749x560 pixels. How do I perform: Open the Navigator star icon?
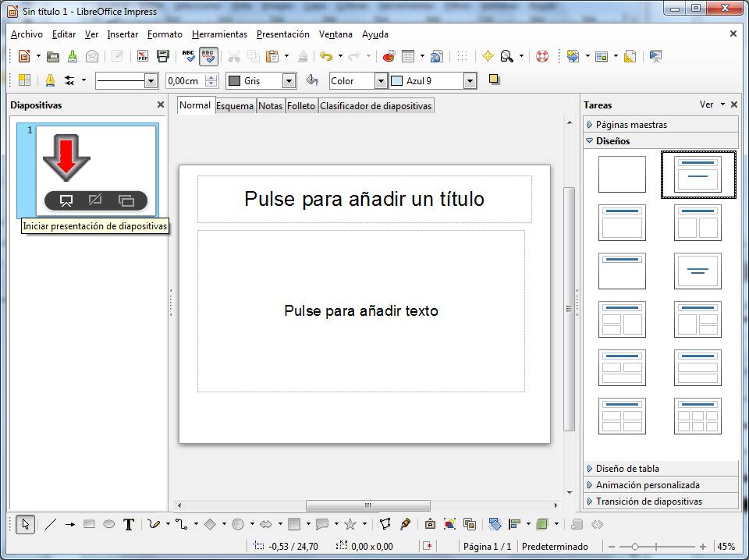487,56
